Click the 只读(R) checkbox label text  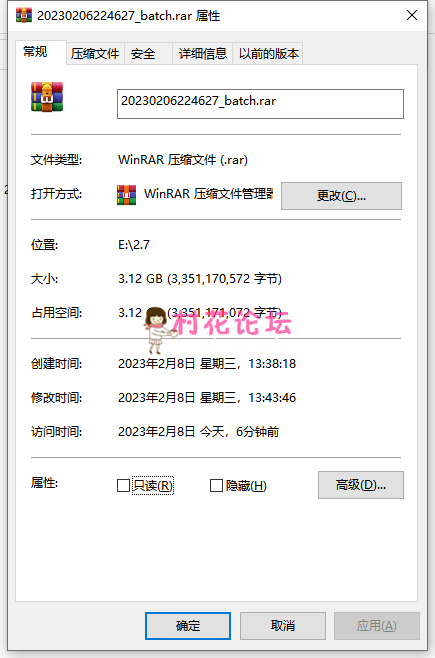click(153, 486)
